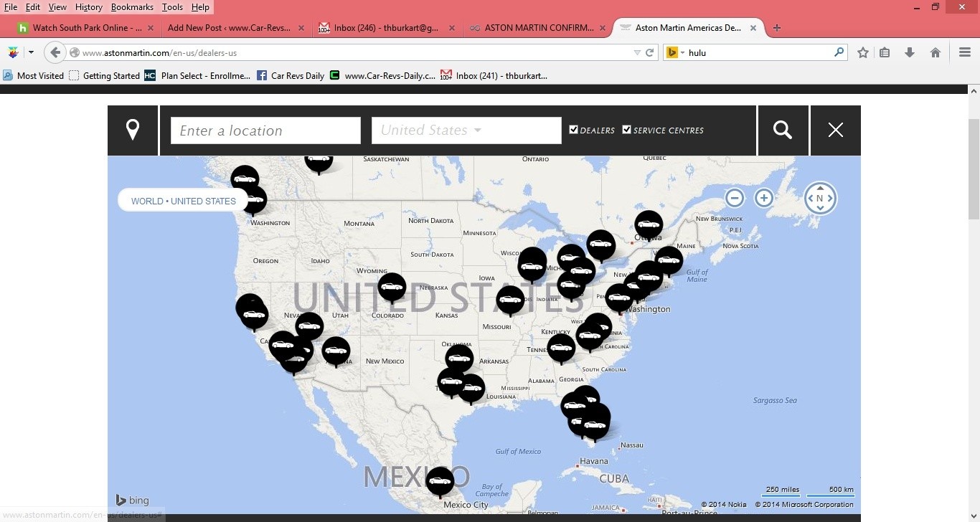Pan map right with the compass right arrow
The height and width of the screenshot is (522, 980).
pyautogui.click(x=831, y=199)
